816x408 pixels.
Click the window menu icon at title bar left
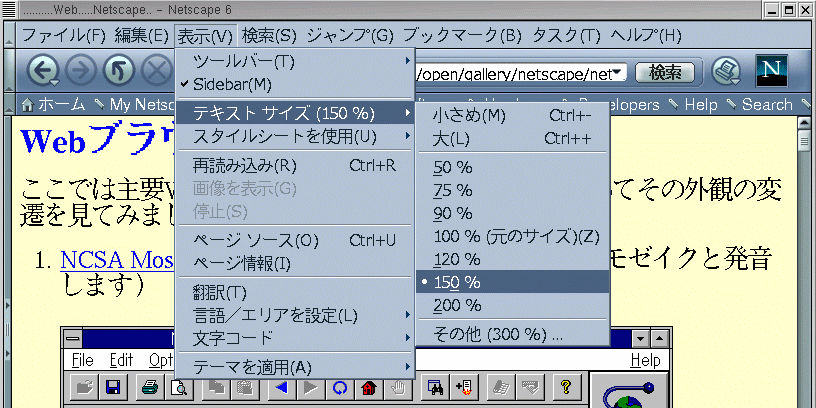pos(9,10)
